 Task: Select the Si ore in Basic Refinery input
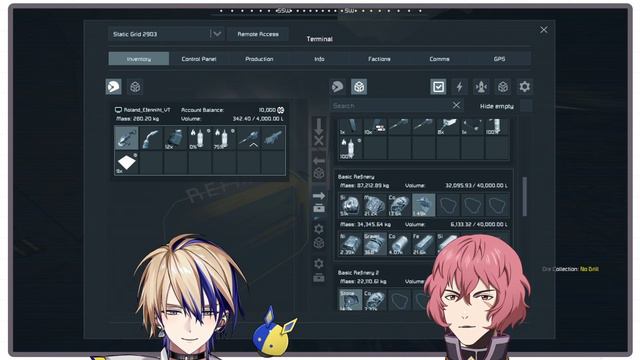(351, 205)
